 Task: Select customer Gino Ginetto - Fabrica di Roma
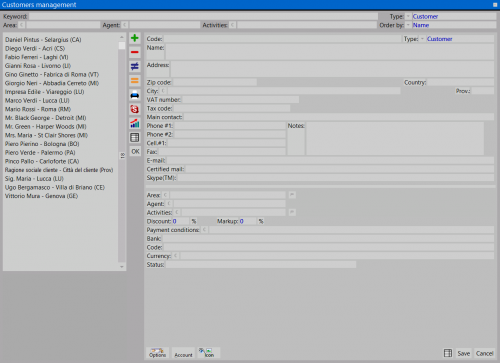[52, 74]
